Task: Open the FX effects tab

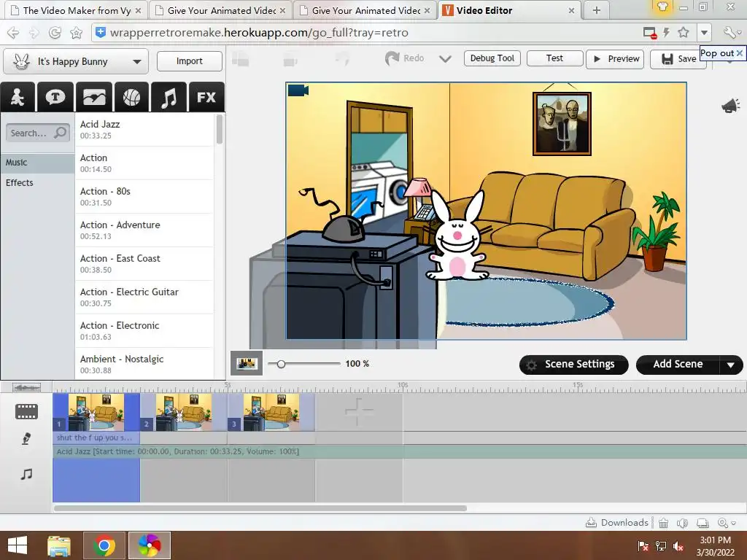Action: click(206, 97)
